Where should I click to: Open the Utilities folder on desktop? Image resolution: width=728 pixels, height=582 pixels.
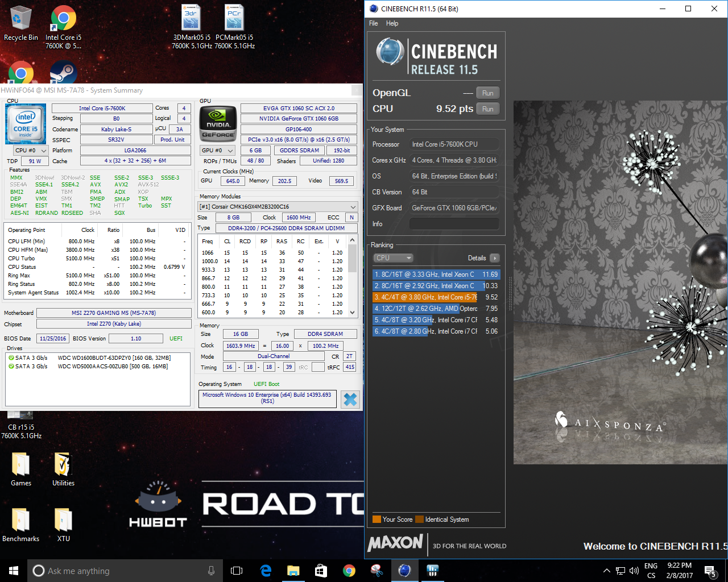tap(63, 469)
